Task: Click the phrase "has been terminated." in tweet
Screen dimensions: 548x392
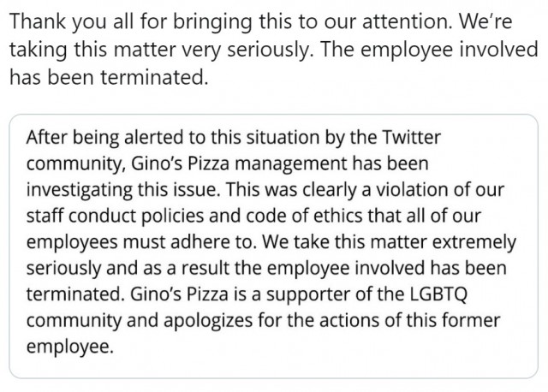Action: [x=109, y=77]
